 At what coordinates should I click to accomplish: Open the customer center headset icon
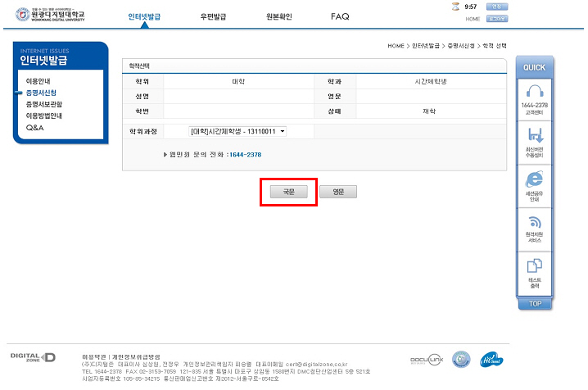click(535, 92)
